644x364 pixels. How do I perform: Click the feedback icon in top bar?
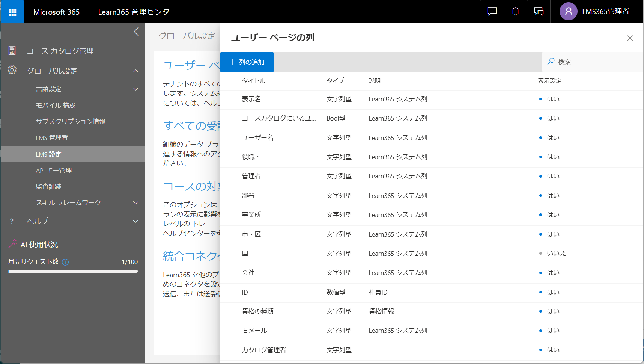539,11
